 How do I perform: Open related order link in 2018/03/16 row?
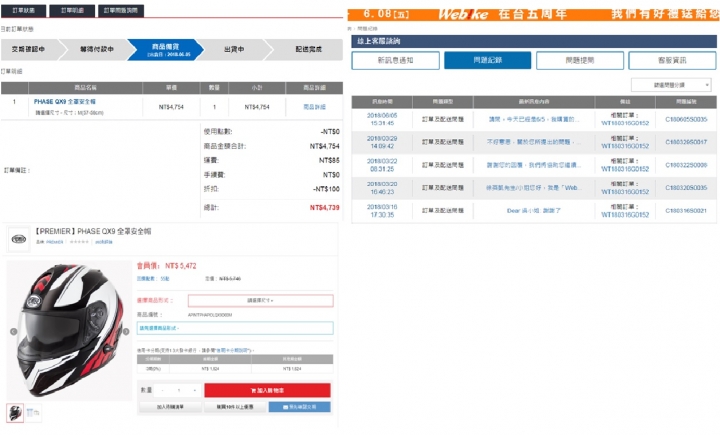point(625,215)
